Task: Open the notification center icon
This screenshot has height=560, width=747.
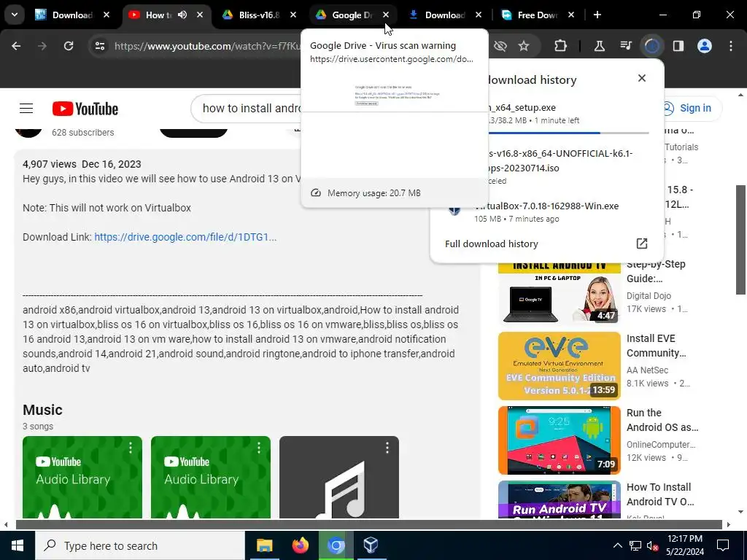Action: click(723, 545)
